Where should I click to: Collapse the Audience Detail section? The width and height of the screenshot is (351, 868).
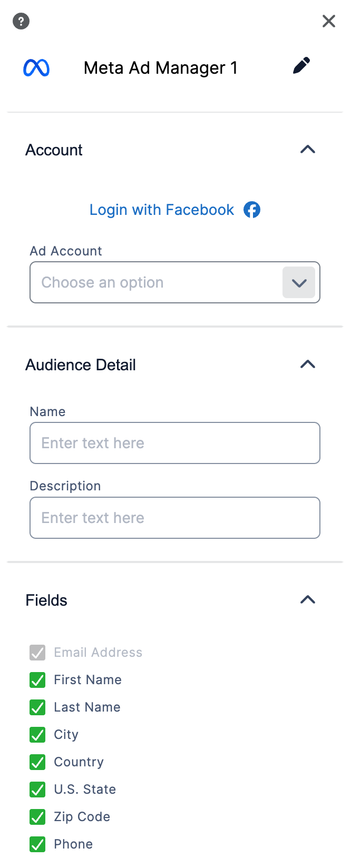[x=308, y=364]
